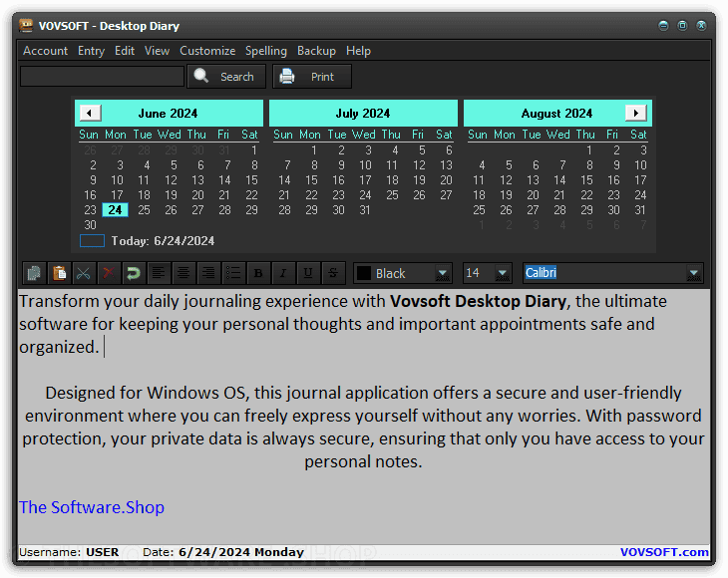Click the Desktop Diary app icon in title bar

(x=26, y=26)
